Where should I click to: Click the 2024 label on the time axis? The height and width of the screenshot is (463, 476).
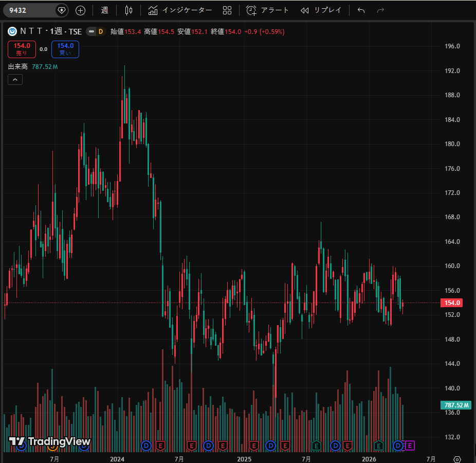pyautogui.click(x=117, y=459)
